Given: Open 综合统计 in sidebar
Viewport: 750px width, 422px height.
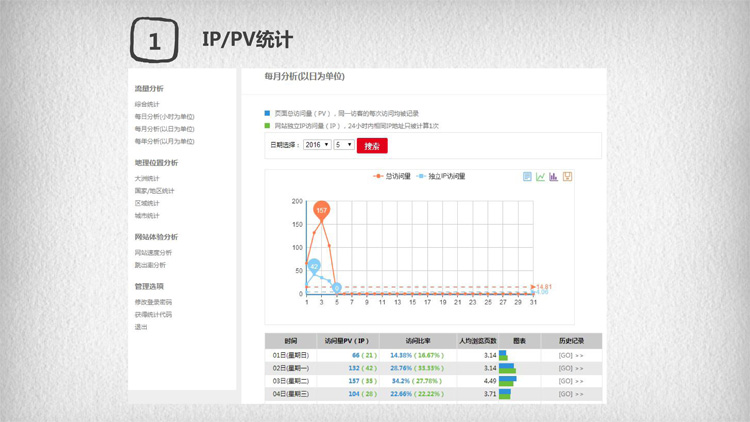Looking at the screenshot, I should point(146,104).
